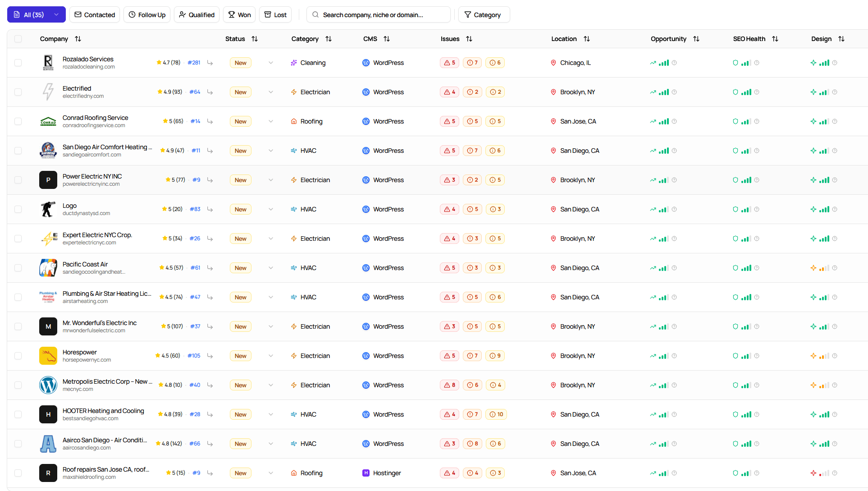Select the red Roofing house icon for Conrad Roofing

pos(293,121)
